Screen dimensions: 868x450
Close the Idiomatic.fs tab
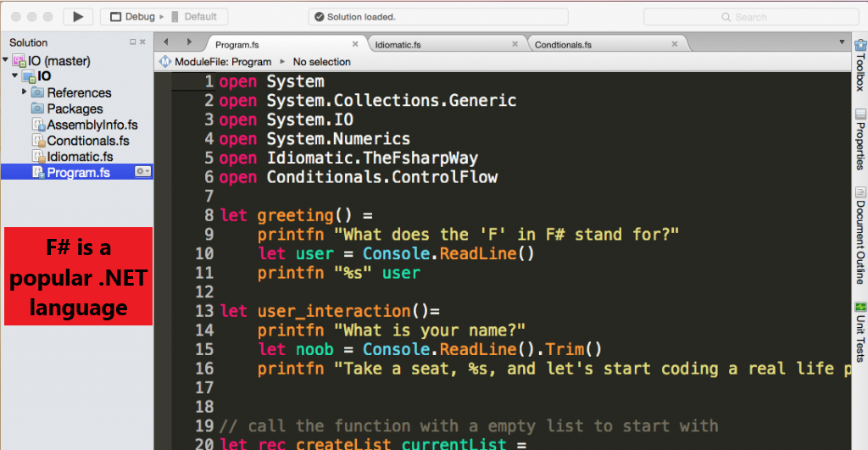click(515, 44)
